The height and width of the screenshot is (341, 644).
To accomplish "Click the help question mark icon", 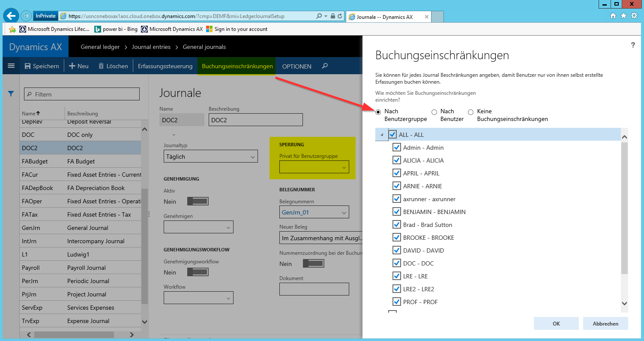I will 633,45.
